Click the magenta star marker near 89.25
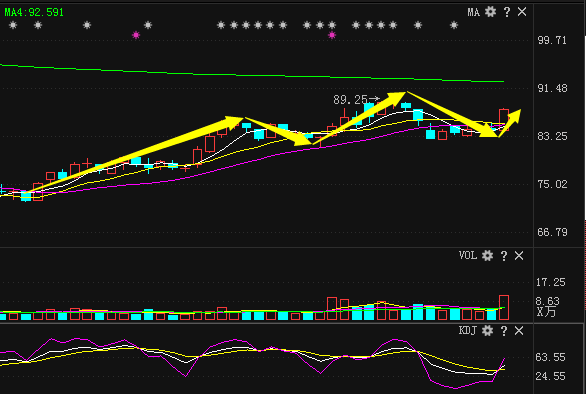 [x=332, y=35]
